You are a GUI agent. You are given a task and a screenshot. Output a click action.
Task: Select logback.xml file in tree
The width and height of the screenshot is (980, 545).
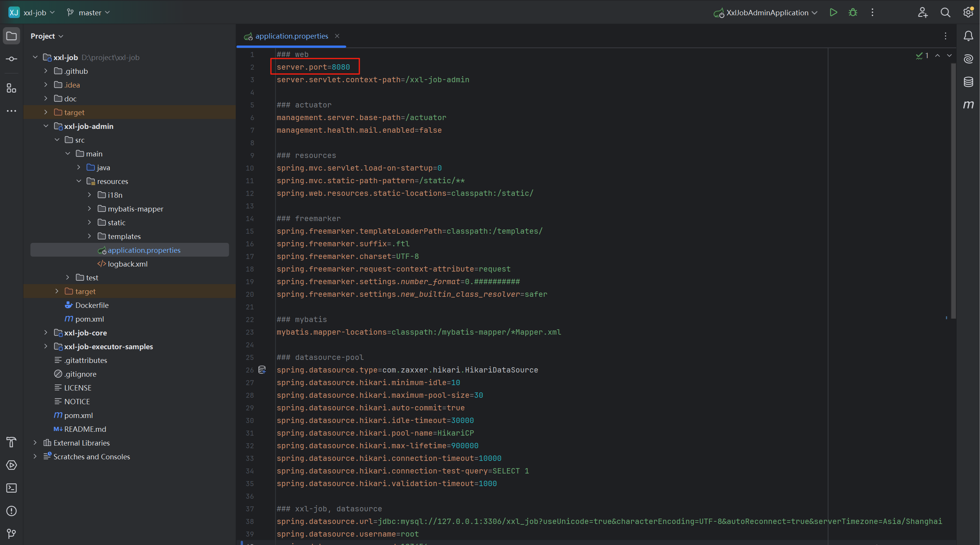tap(122, 264)
